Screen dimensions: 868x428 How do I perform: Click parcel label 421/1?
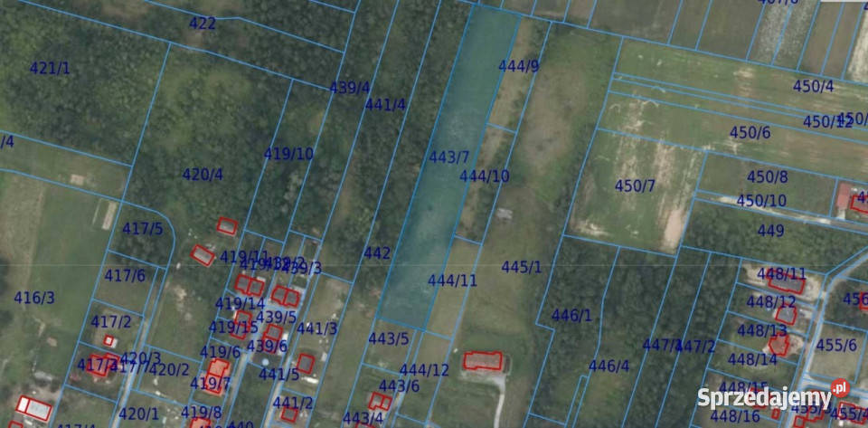(x=50, y=69)
